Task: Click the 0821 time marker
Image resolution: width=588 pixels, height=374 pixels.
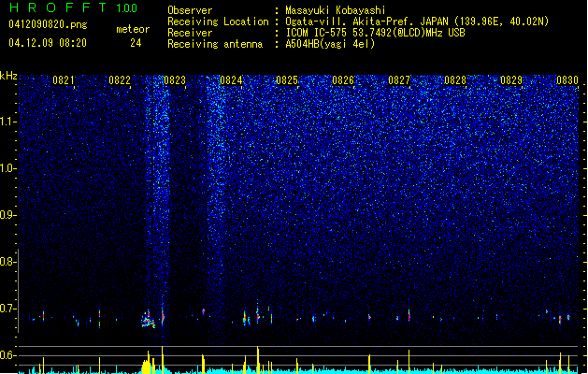Action: coord(64,80)
